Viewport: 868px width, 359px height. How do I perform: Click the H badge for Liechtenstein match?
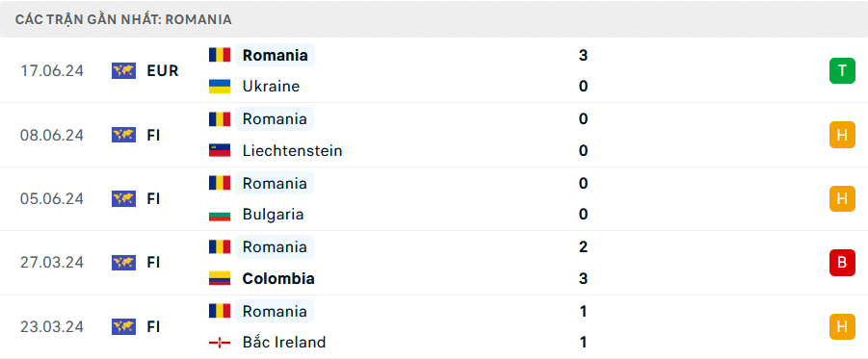(x=842, y=135)
